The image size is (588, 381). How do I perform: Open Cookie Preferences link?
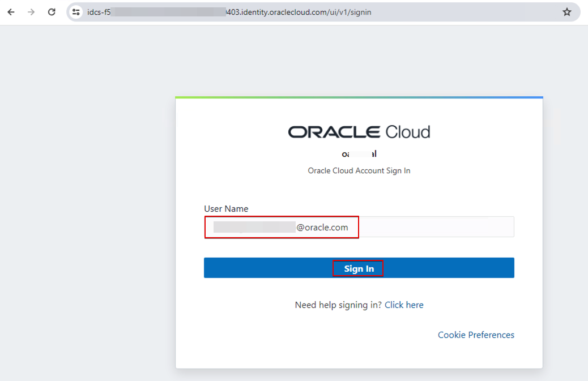tap(476, 335)
